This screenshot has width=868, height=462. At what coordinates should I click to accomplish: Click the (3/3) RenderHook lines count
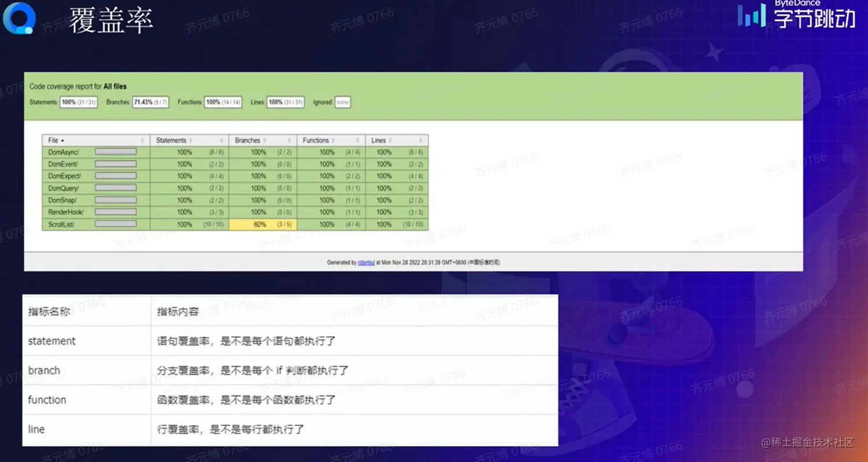pyautogui.click(x=416, y=213)
